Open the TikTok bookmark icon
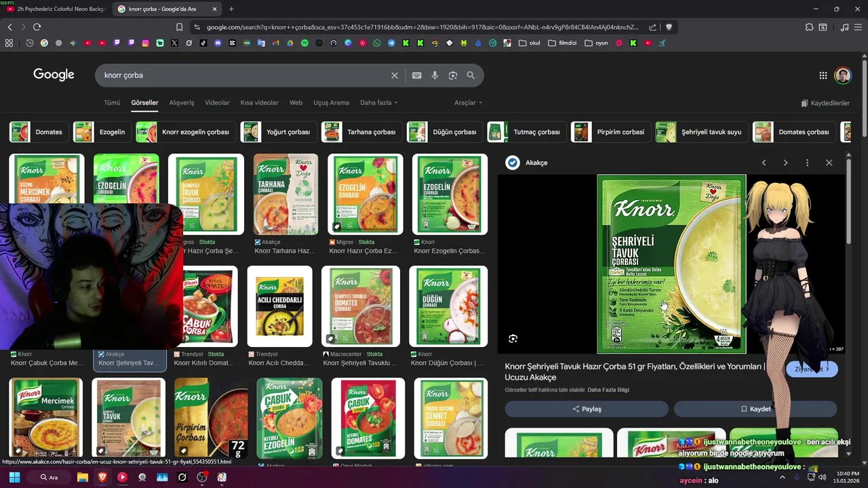This screenshot has height=488, width=868. coord(203,43)
